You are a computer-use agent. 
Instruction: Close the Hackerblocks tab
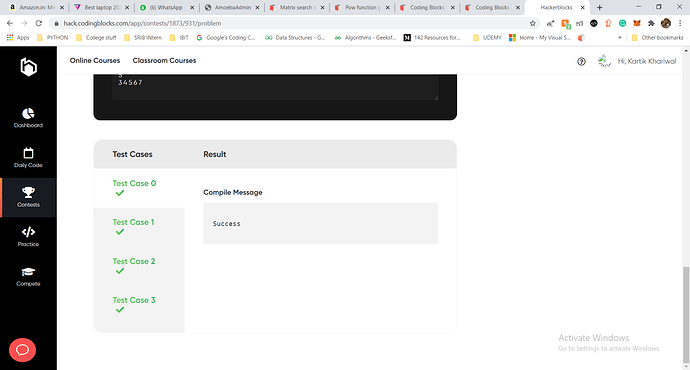click(x=582, y=7)
